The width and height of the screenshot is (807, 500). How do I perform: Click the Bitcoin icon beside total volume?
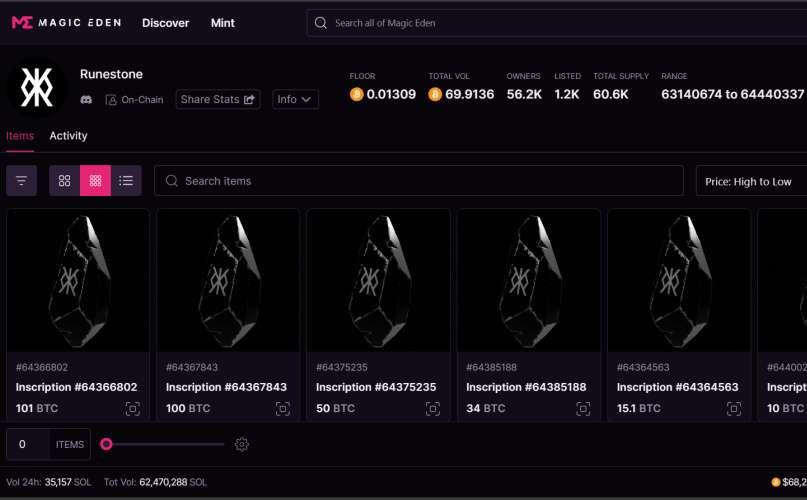(435, 94)
